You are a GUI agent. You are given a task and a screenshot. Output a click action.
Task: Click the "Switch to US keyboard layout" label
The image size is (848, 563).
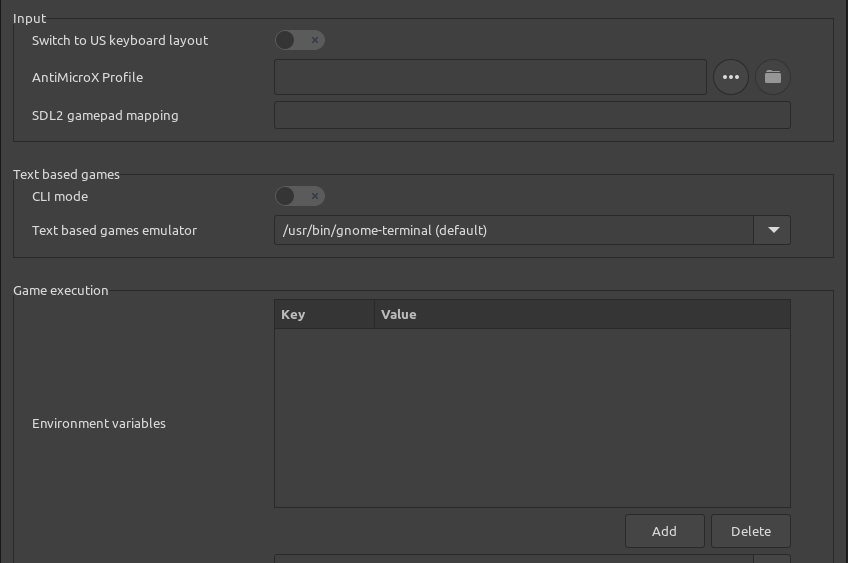click(x=120, y=40)
